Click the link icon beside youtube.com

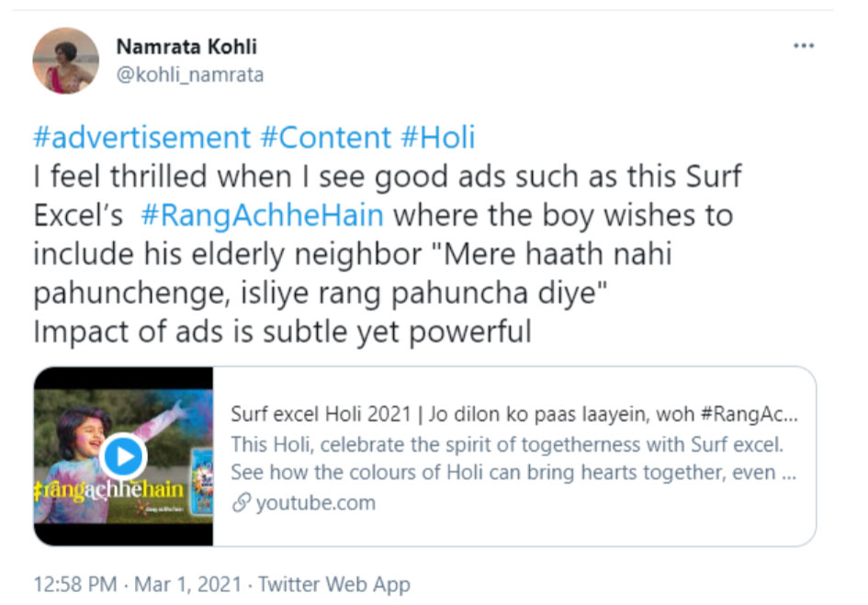pos(242,503)
